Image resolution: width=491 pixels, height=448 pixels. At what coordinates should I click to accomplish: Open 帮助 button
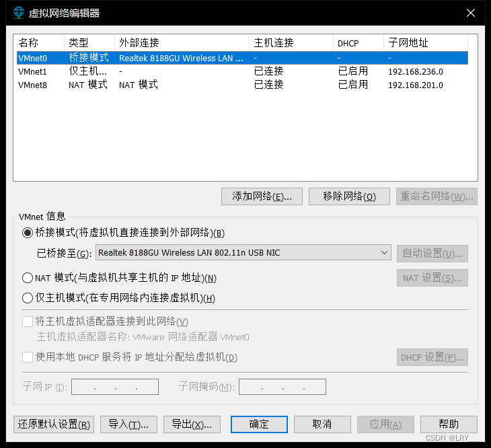[x=449, y=424]
